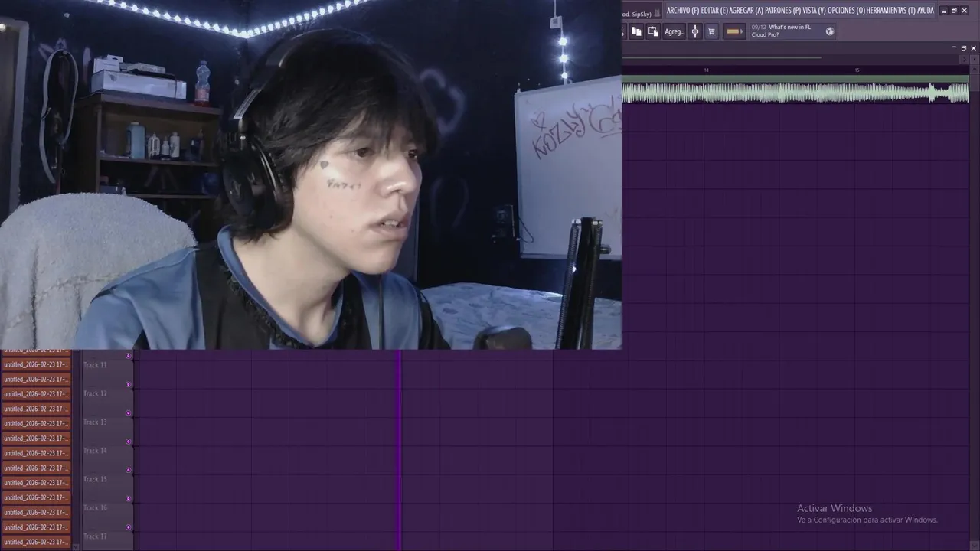Screen dimensions: 980x551
Task: Click the purple playhead line in playlist
Action: (x=399, y=450)
